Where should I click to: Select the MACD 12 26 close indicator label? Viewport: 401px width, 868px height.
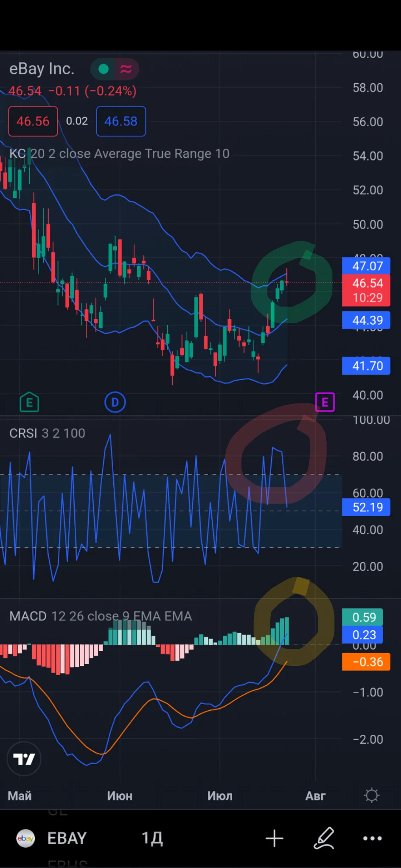click(x=101, y=616)
